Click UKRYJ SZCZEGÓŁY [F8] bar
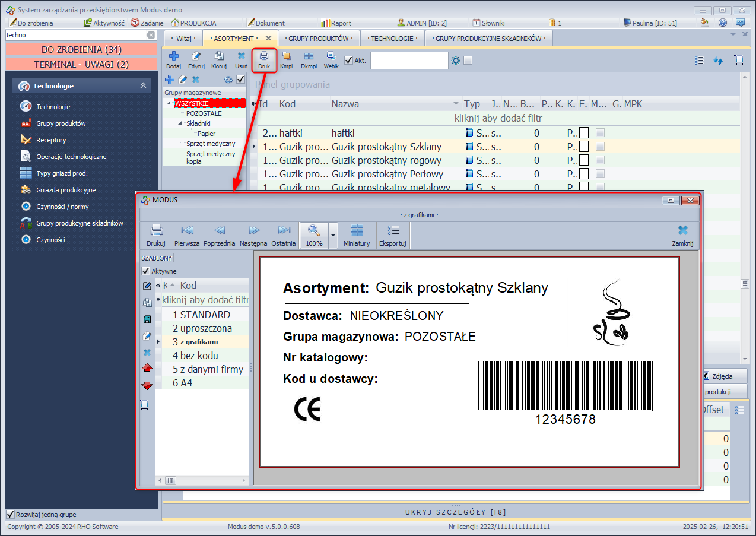Screen dimensions: 756x536 point(456,512)
